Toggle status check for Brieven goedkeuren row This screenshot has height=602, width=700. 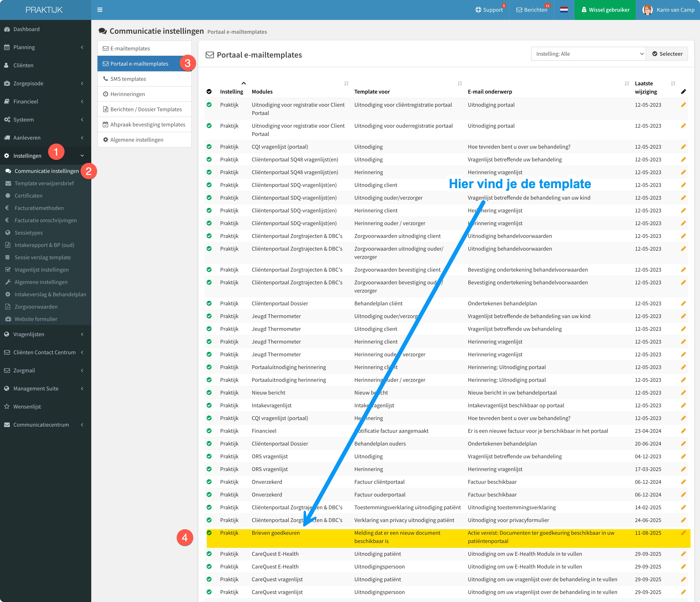(x=209, y=533)
